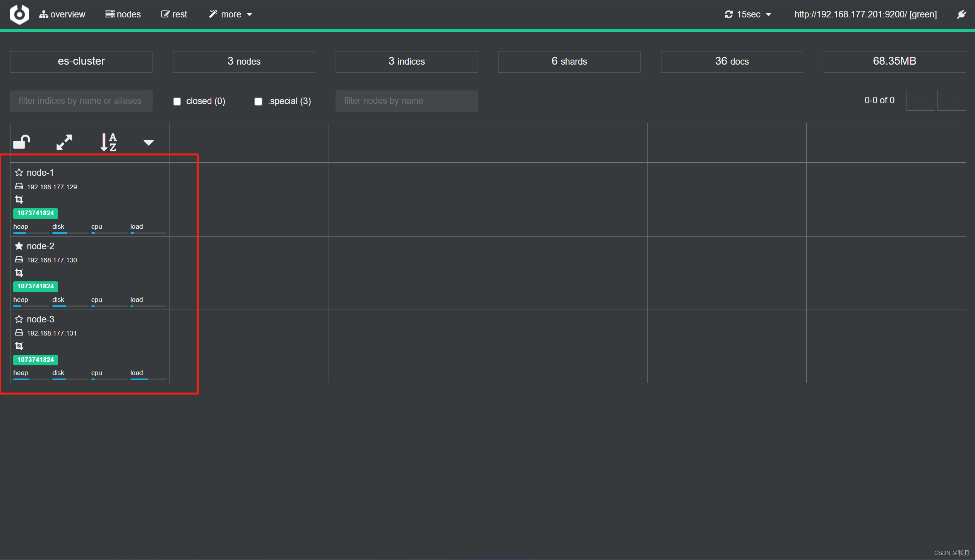The image size is (975, 560).
Task: Click the rest navigation icon
Action: [x=165, y=14]
